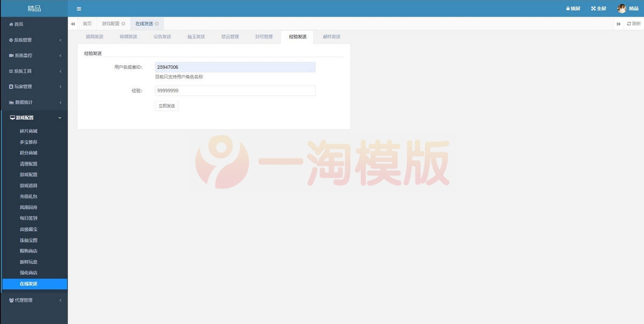This screenshot has height=324, width=644.
Task: Shift page tabs left with double-arrow icon
Action: [73, 24]
